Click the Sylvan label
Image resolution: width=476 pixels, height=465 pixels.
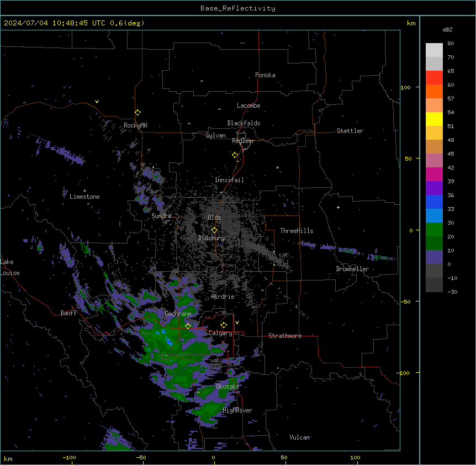pos(215,135)
